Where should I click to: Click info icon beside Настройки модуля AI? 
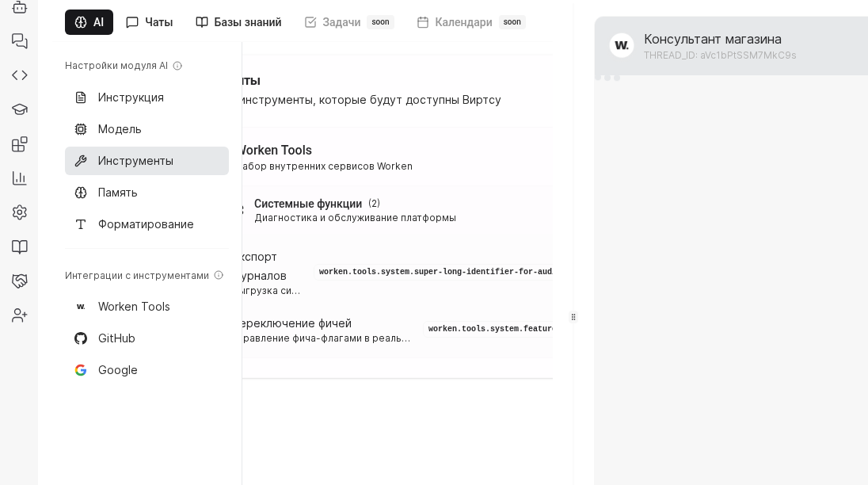(177, 66)
